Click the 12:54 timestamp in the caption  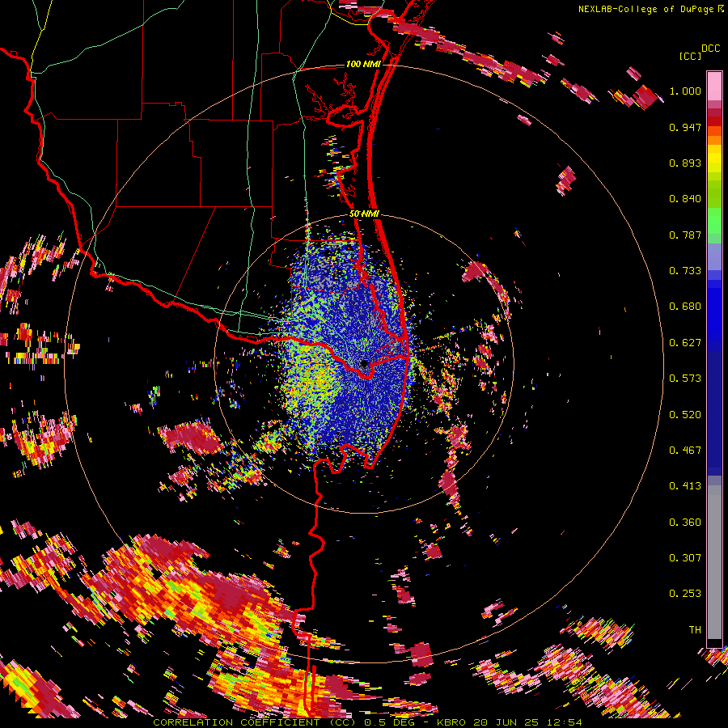point(564,722)
